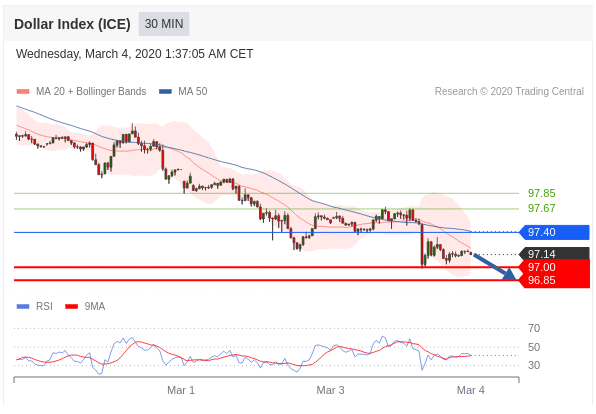Click the MA 20 + Bollinger Bands legend swatch

pyautogui.click(x=23, y=92)
